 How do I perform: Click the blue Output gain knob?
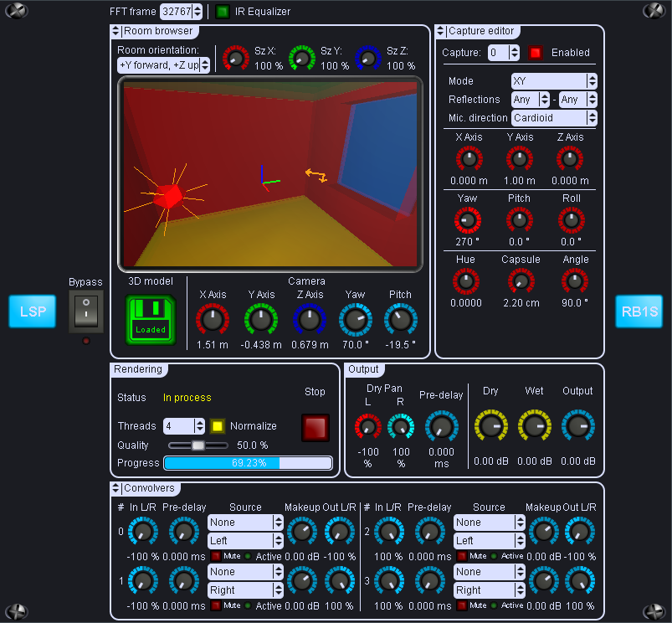(x=577, y=426)
